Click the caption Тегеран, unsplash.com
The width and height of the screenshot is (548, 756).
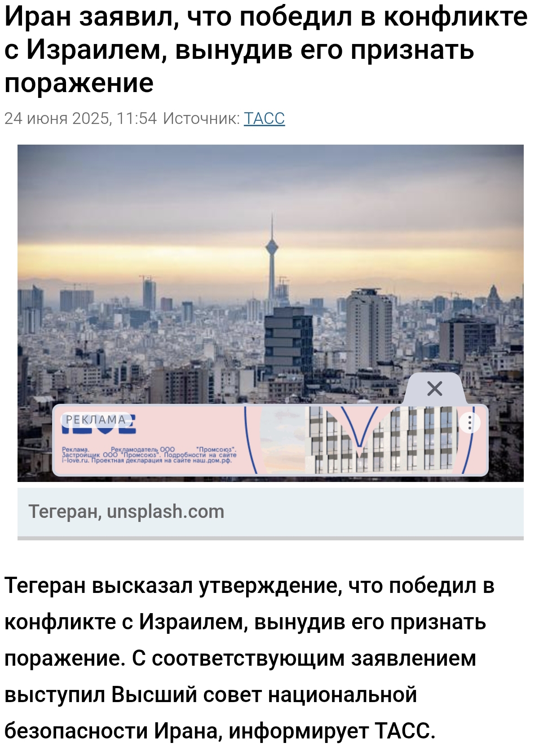(126, 512)
